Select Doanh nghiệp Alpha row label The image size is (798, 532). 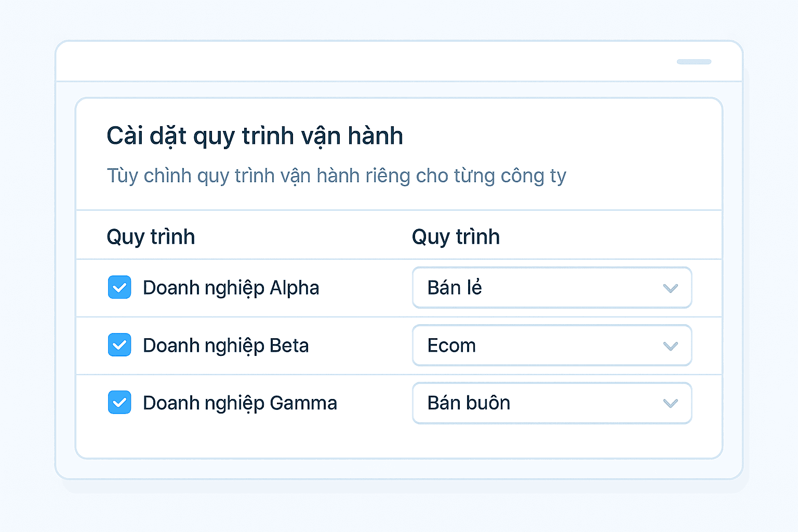pos(231,287)
